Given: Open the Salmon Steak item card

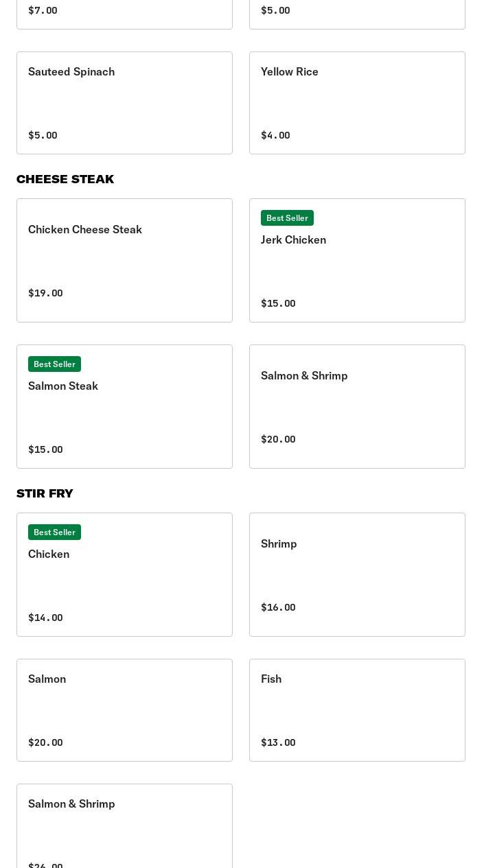Looking at the screenshot, I should coord(124,406).
